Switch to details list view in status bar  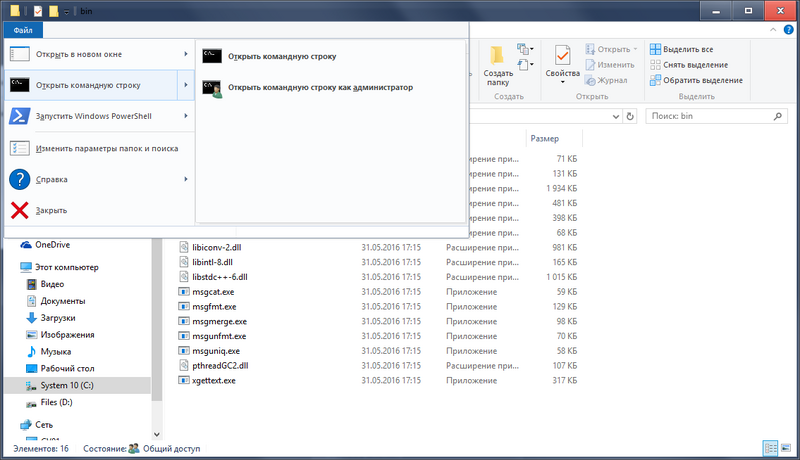click(x=771, y=449)
